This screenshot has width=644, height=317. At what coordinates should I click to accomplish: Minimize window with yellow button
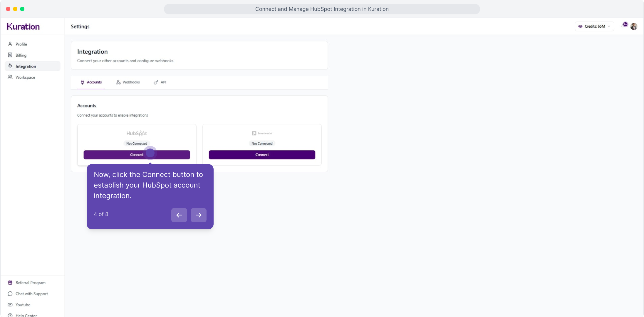(15, 9)
